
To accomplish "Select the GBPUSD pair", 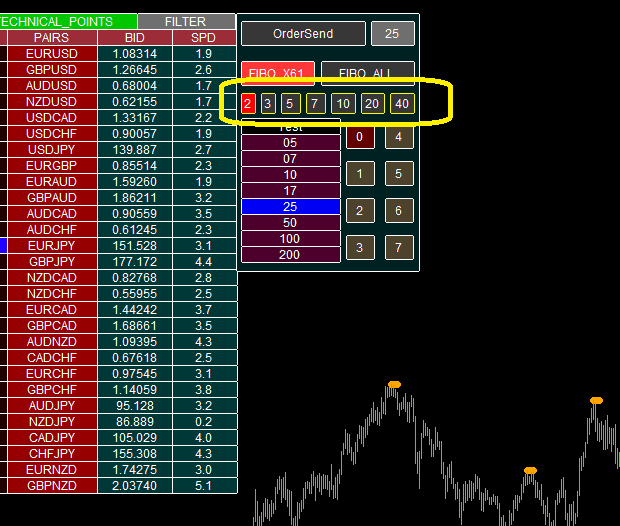I will click(x=52, y=70).
